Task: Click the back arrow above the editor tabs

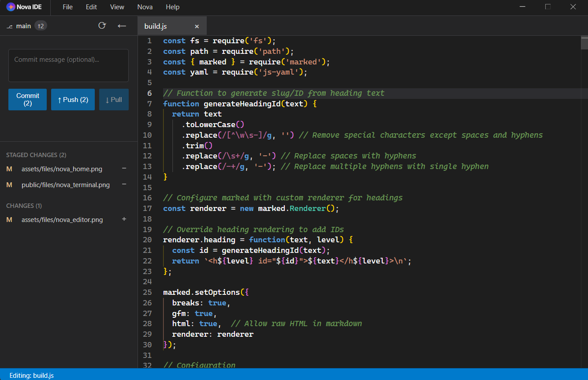Action: click(122, 26)
